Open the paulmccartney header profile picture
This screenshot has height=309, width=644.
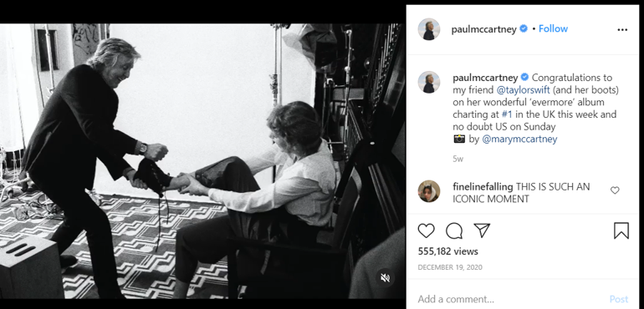[x=429, y=29]
